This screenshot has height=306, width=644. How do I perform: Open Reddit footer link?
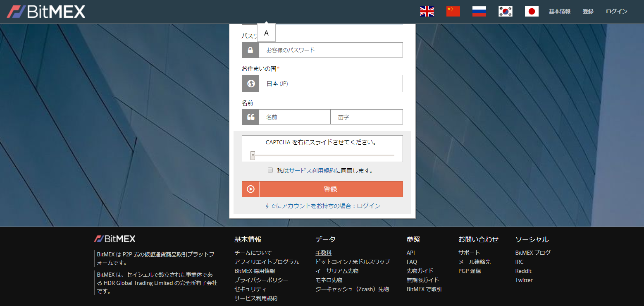[x=523, y=271]
